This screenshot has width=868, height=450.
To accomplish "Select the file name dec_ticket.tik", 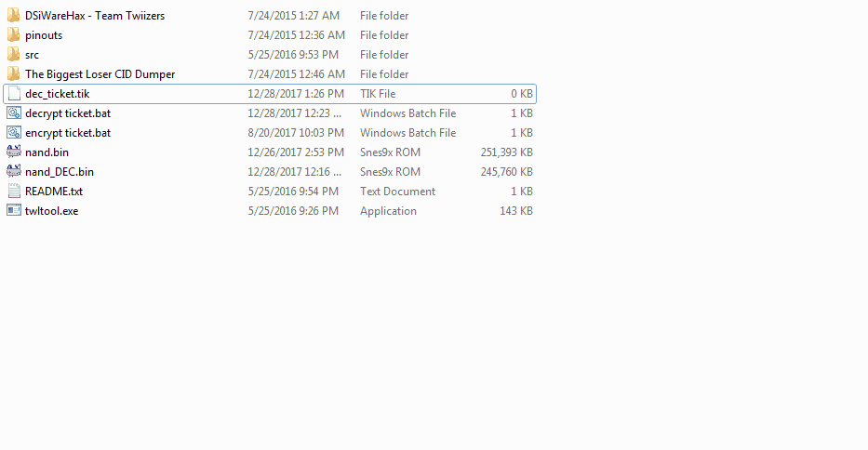I will point(58,94).
